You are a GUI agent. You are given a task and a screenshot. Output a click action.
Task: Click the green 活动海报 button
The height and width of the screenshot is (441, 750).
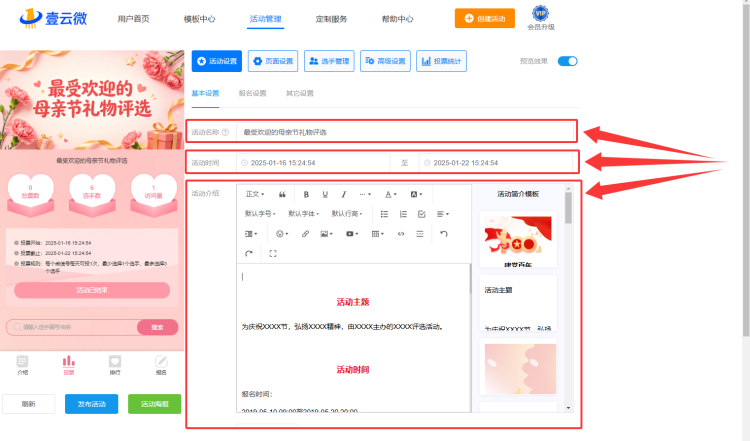[154, 404]
